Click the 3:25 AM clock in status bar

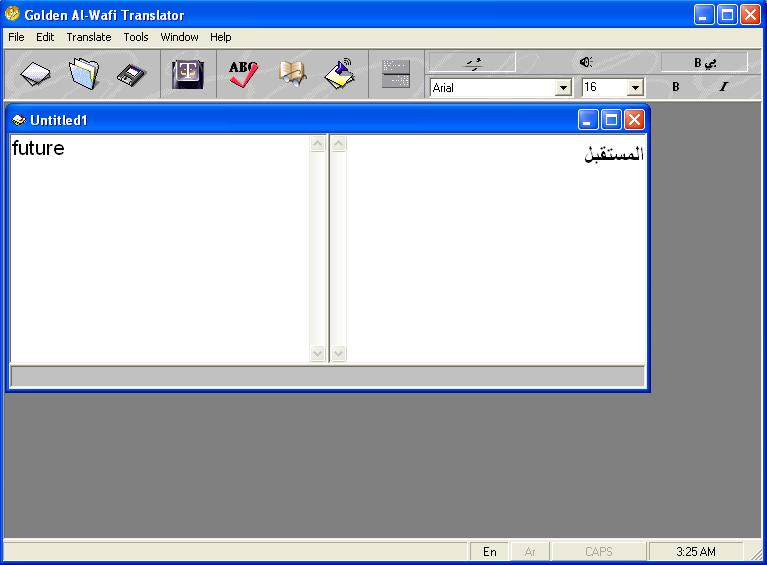point(696,552)
